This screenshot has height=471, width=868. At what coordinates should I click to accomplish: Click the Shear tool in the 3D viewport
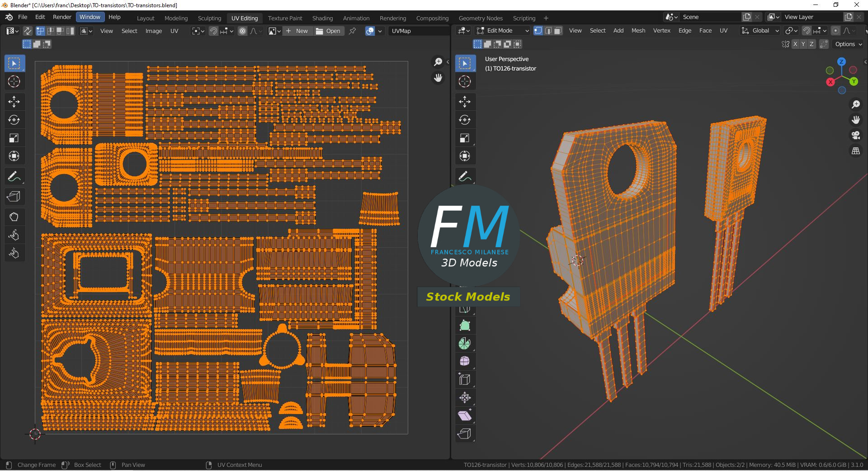pyautogui.click(x=464, y=415)
